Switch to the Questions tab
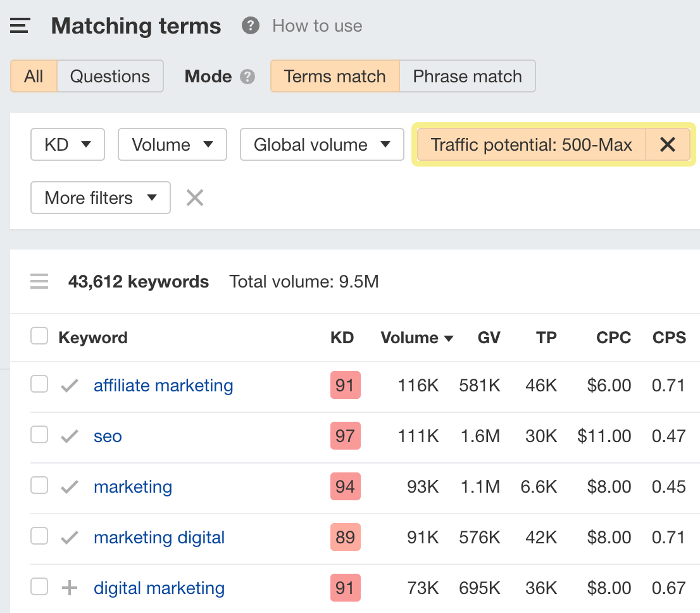The width and height of the screenshot is (700, 613). pyautogui.click(x=110, y=76)
